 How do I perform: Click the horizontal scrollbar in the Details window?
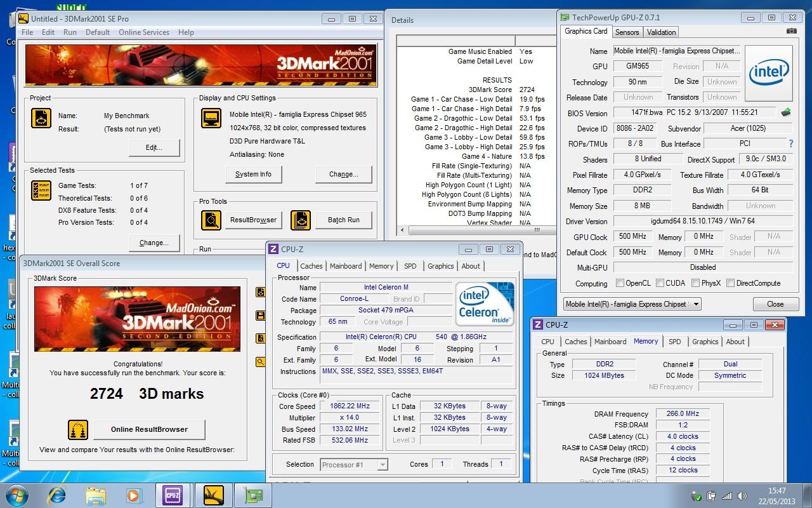476,231
